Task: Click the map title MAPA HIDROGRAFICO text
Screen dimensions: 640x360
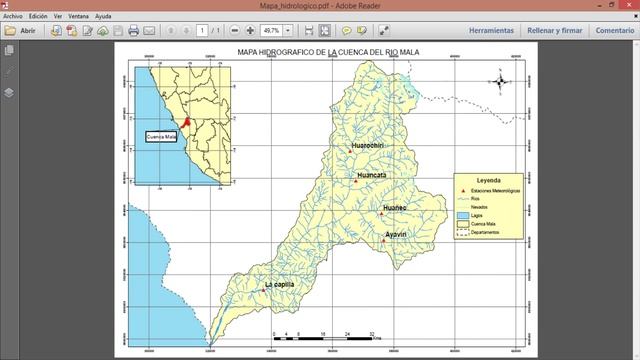Action: coord(328,52)
